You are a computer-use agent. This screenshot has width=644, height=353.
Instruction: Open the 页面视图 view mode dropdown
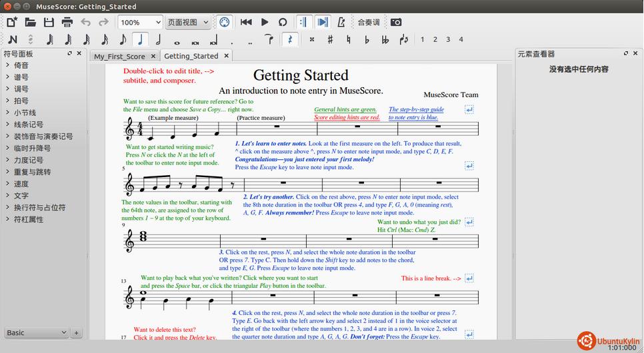[188, 22]
